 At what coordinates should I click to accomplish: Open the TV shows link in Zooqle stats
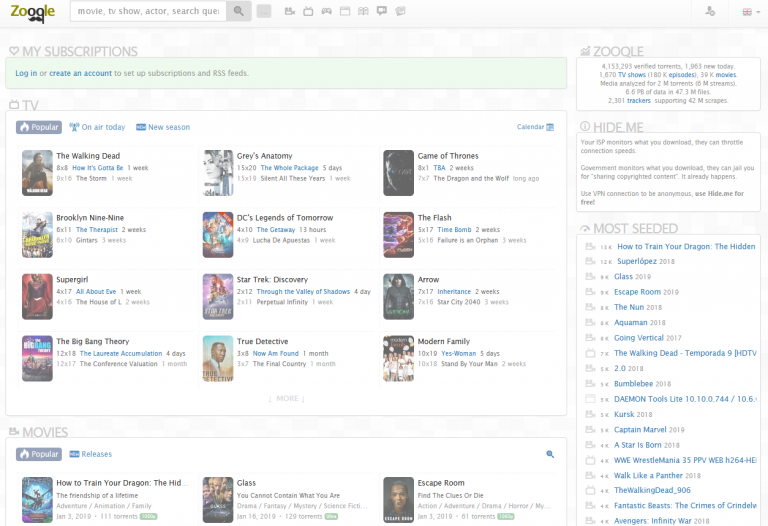coord(631,75)
